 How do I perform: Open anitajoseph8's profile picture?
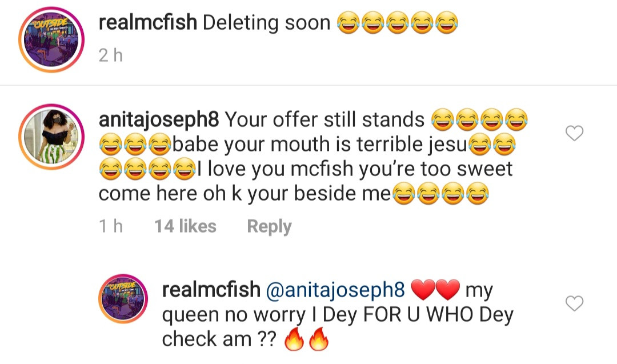(53, 137)
